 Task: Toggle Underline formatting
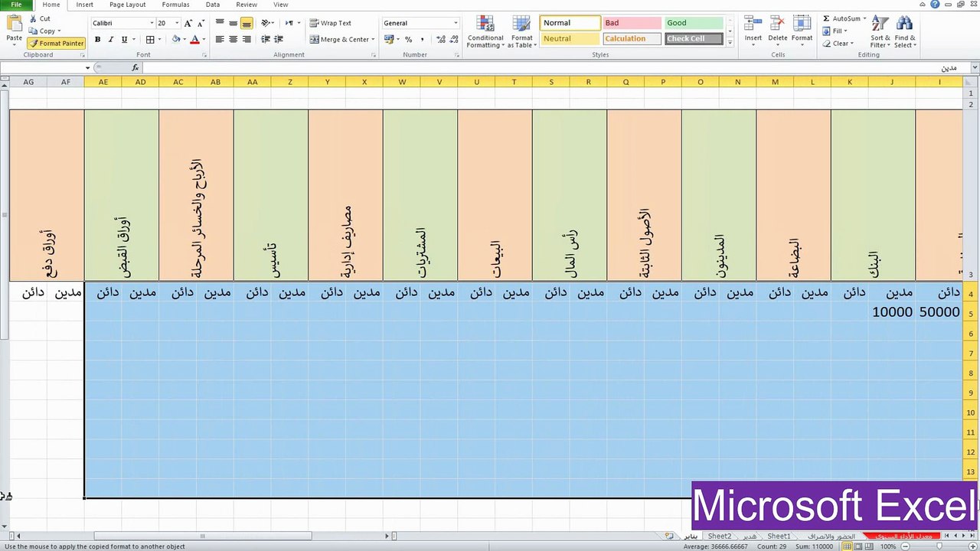tap(122, 39)
